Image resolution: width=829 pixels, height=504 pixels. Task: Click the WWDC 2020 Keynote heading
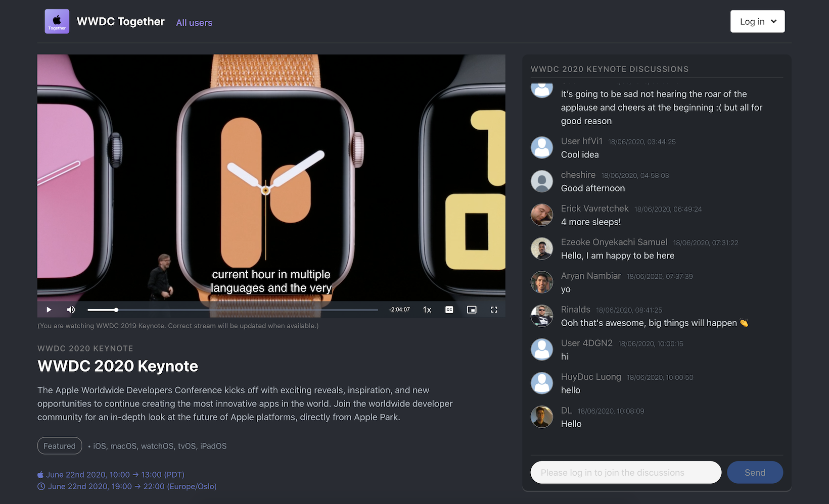(x=118, y=366)
